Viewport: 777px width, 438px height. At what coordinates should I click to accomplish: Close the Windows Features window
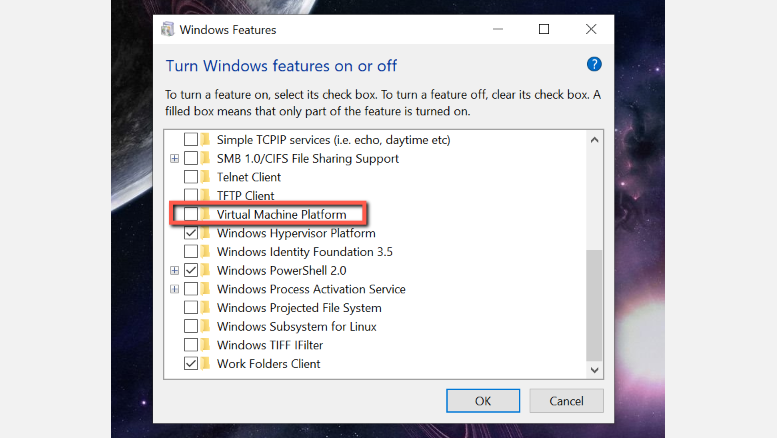click(x=591, y=29)
